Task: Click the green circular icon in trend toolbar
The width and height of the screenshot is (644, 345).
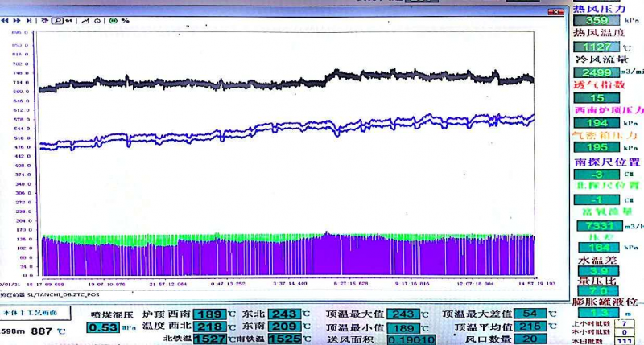Action: [x=113, y=20]
